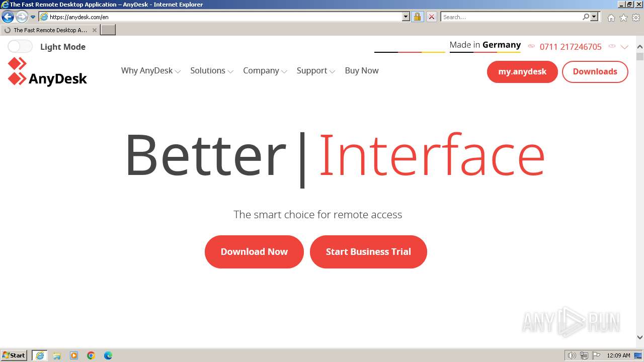This screenshot has width=644, height=362.
Task: Open Favorites star icon
Action: [x=623, y=18]
